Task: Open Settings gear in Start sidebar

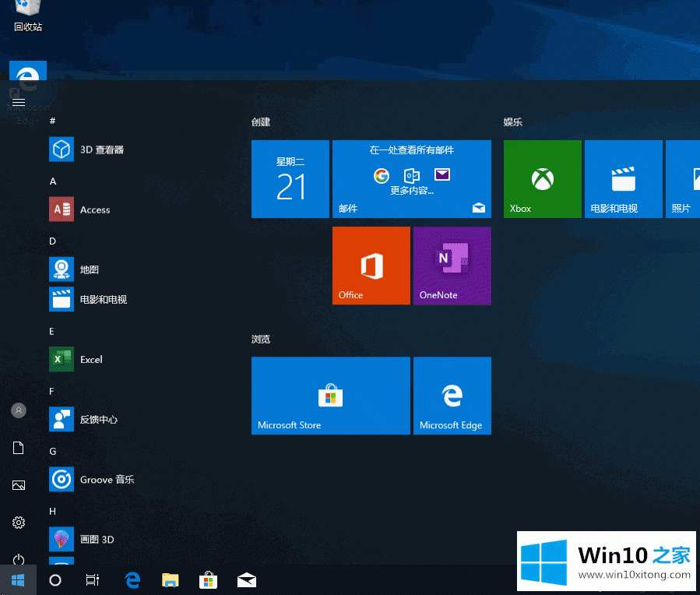Action: coord(19,523)
